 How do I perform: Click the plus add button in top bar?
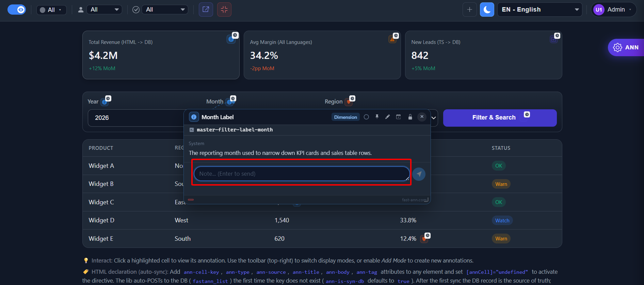470,10
